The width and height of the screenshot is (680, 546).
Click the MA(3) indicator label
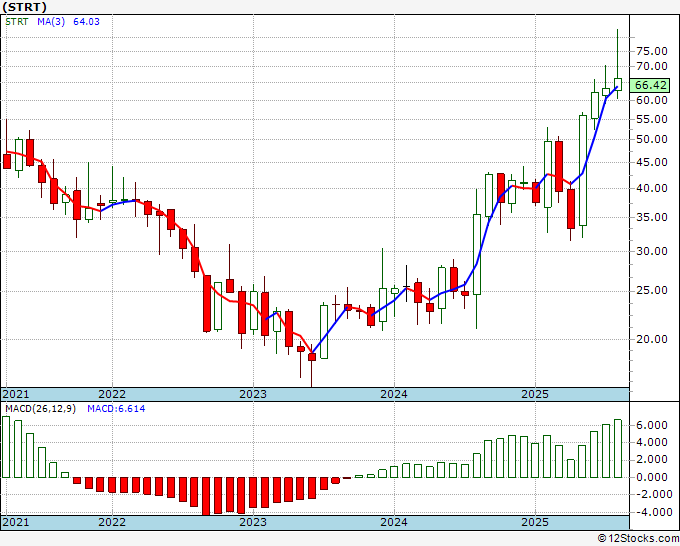point(51,22)
